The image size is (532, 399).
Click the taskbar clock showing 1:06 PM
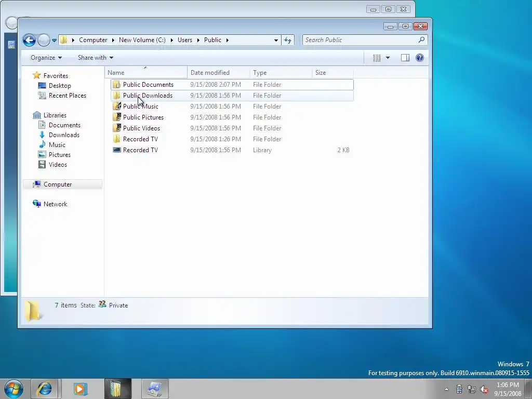point(508,389)
